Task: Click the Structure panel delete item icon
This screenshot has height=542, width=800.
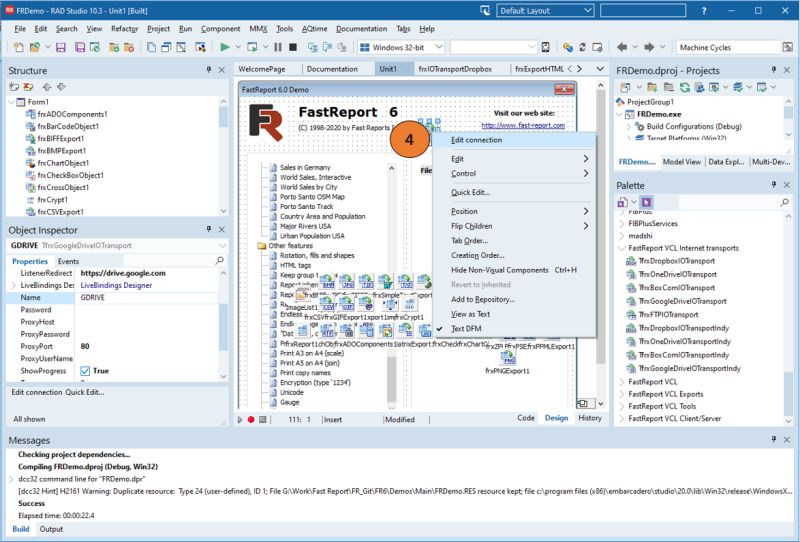Action: click(29, 87)
